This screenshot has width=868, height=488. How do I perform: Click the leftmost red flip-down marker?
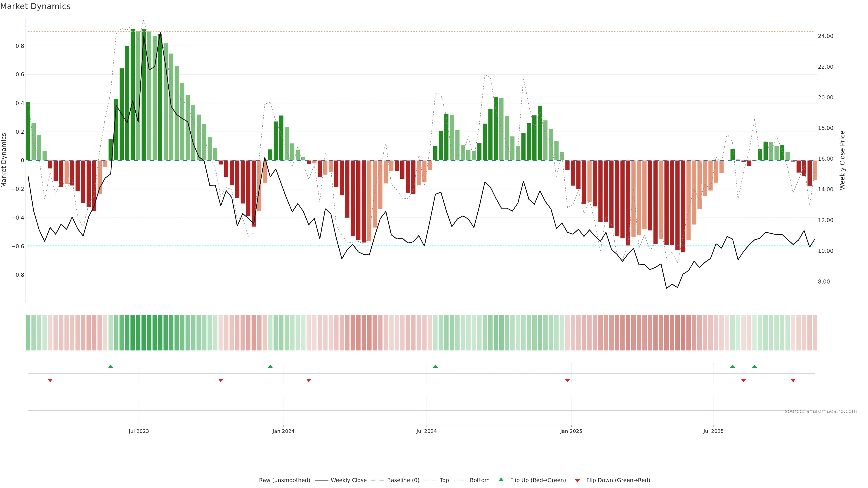pos(50,380)
